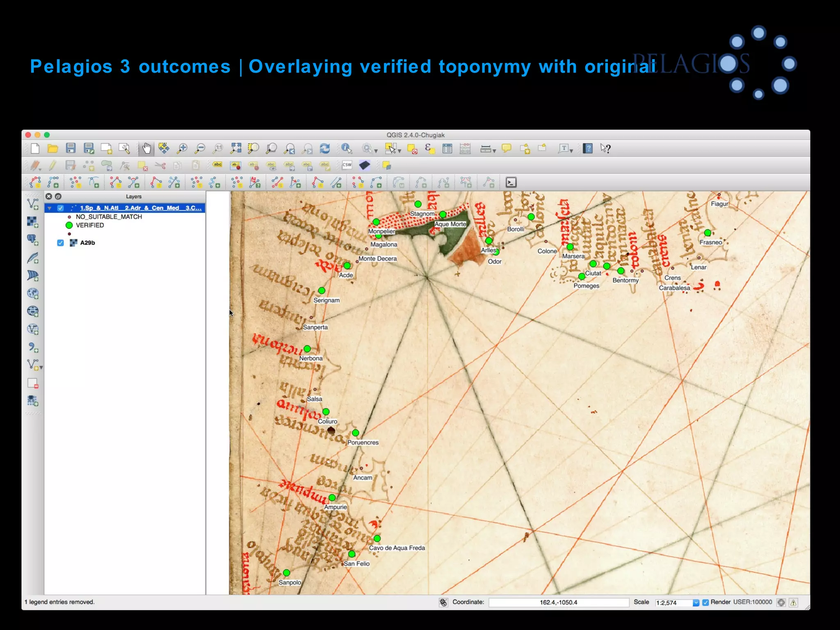This screenshot has width=840, height=630.
Task: Open the Text Annotation dropdown arrow
Action: tap(571, 151)
